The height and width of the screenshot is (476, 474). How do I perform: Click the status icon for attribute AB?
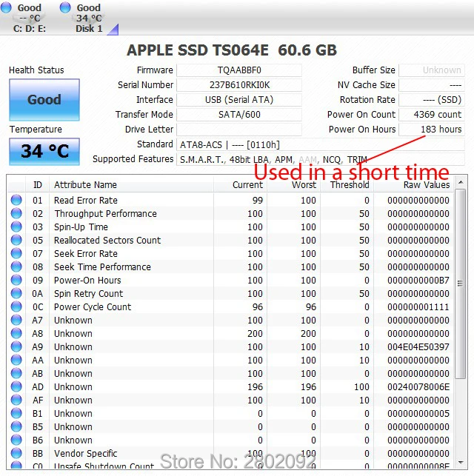[16, 373]
